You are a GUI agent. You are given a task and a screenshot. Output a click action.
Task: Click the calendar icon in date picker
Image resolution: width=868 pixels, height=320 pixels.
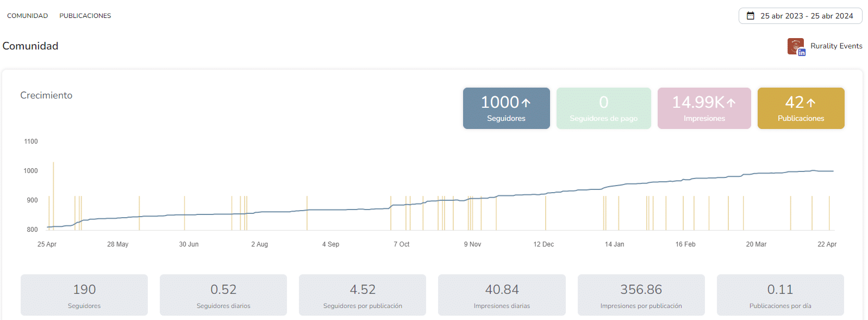coord(750,16)
